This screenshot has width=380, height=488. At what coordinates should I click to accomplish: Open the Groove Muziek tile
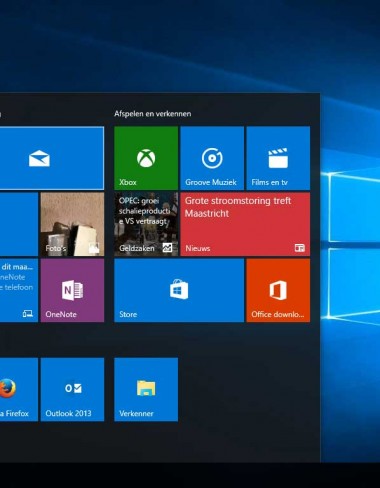pyautogui.click(x=212, y=158)
